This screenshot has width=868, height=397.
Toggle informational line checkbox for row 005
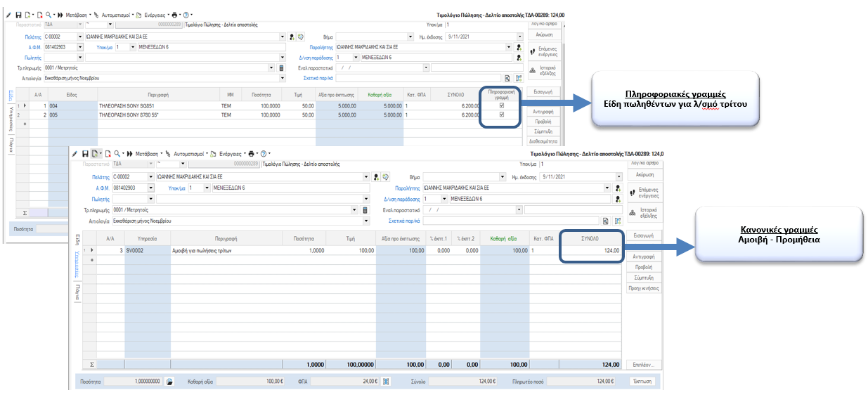[x=501, y=115]
